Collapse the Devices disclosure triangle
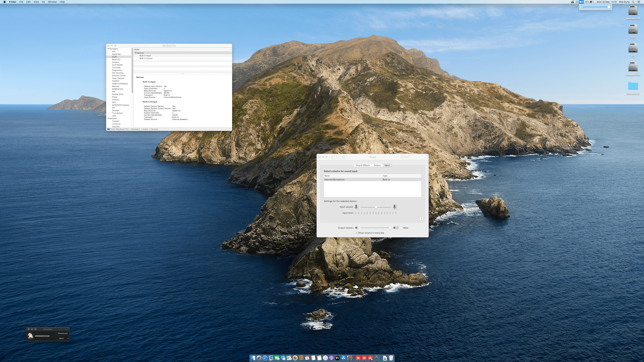The image size is (644, 362). [136, 53]
